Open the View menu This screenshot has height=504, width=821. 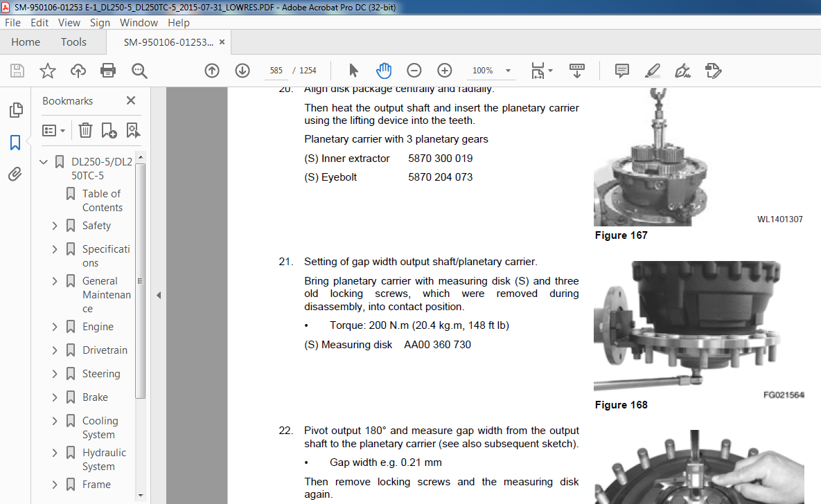(x=69, y=23)
